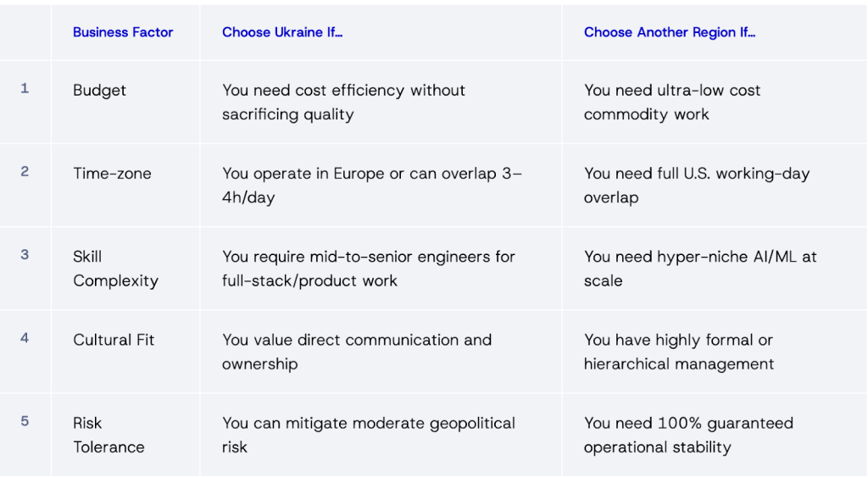Select the Risk Tolerance cell

[108, 435]
